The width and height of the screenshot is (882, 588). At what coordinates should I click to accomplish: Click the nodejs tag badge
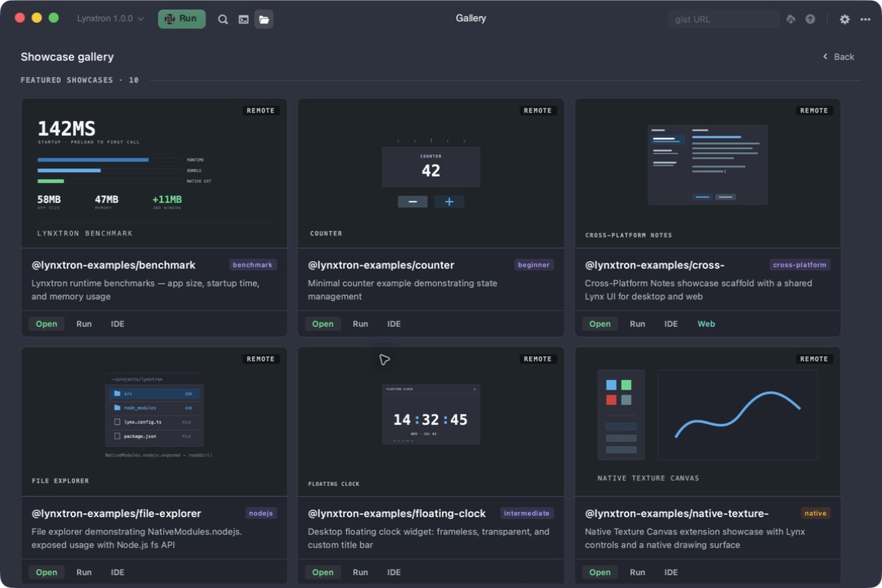click(261, 513)
